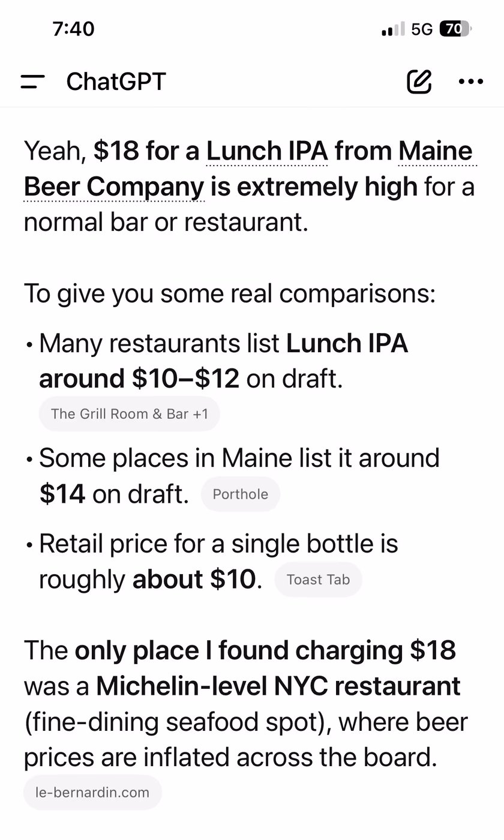Tap the 7:40 clock in status bar

point(74,29)
